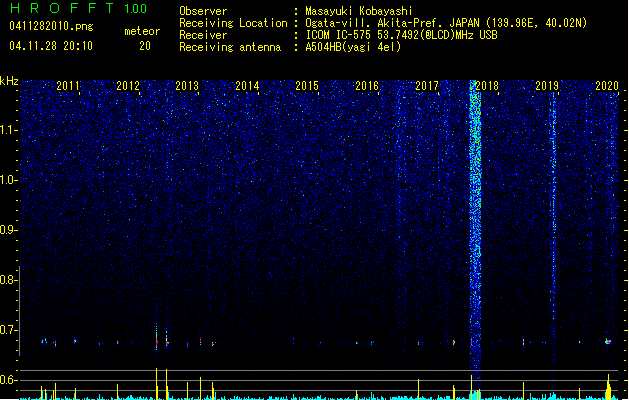
Task: Click the 0.9 kHz axis label
Action: 9,230
